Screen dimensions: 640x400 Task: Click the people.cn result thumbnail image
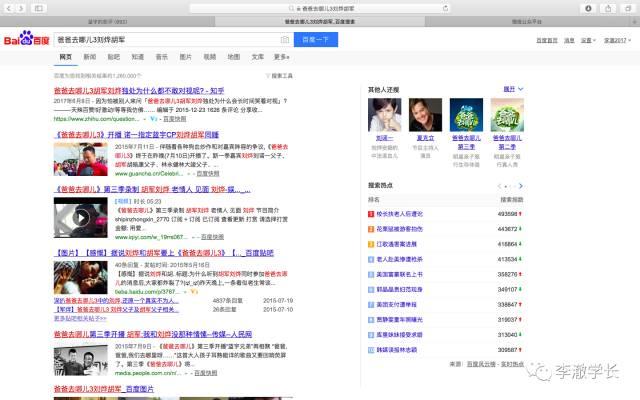point(81,360)
